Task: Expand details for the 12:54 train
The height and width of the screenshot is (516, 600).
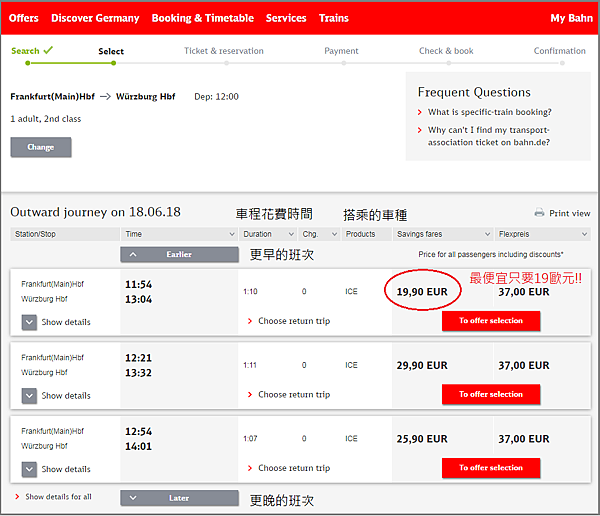Action: tap(29, 469)
